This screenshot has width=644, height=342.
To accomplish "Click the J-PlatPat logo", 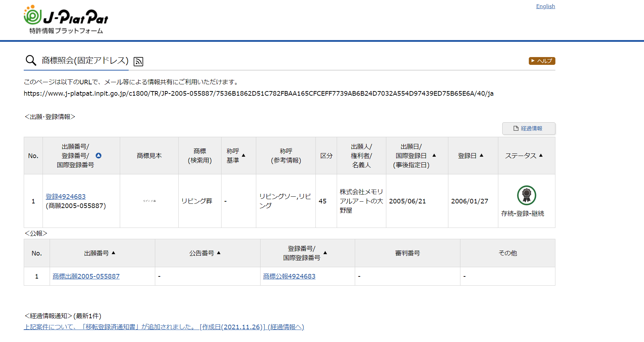I will point(66,19).
